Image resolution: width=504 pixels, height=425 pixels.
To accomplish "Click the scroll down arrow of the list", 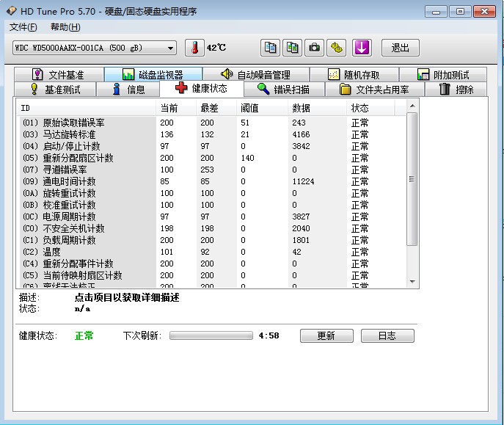I will coord(412,282).
